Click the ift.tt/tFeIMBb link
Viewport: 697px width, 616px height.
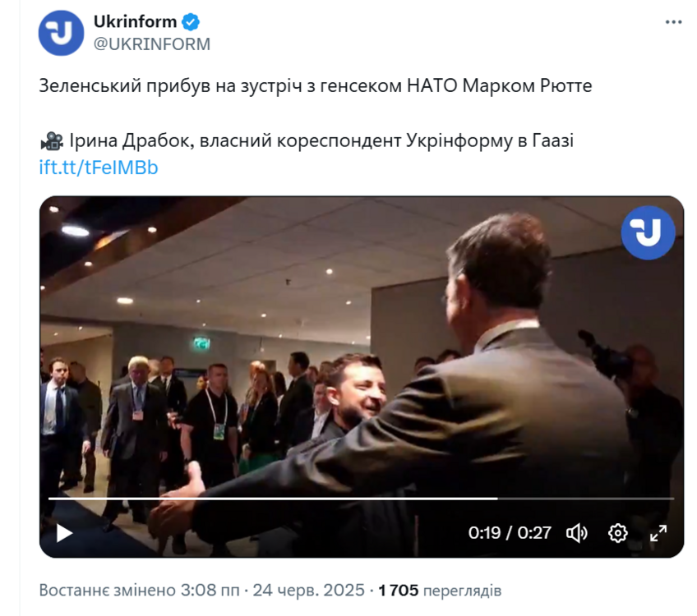[99, 168]
